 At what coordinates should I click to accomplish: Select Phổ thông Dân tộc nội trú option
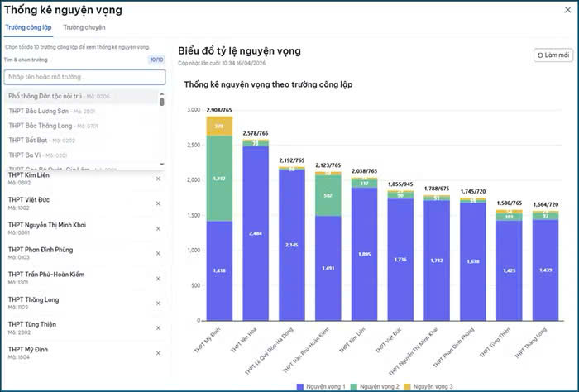[x=58, y=97]
